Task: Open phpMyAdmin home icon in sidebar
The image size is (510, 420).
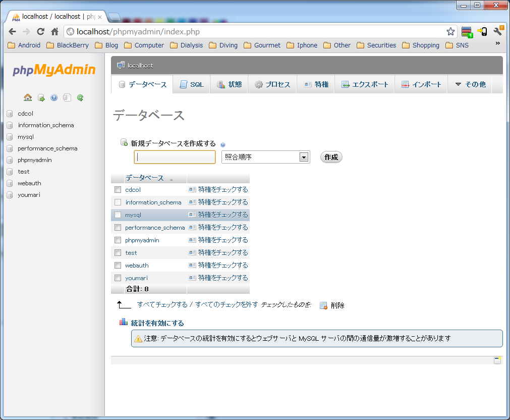Action: tap(28, 97)
